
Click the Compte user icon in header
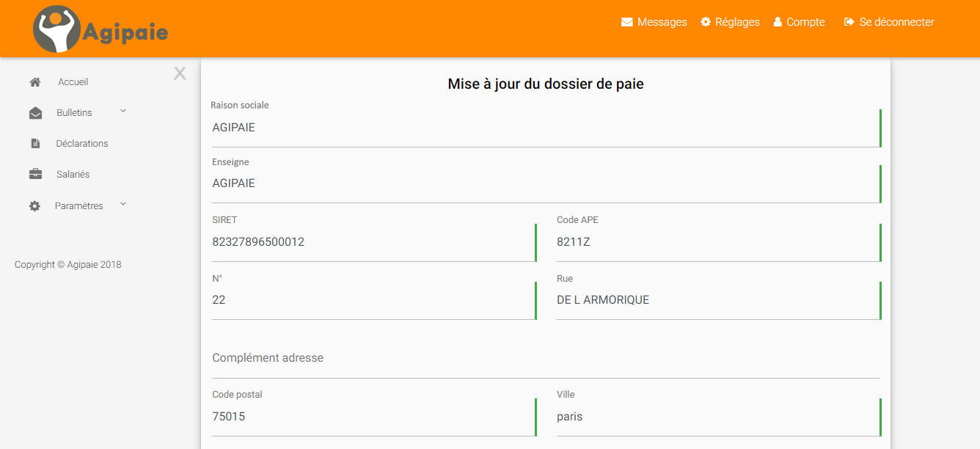tap(778, 22)
